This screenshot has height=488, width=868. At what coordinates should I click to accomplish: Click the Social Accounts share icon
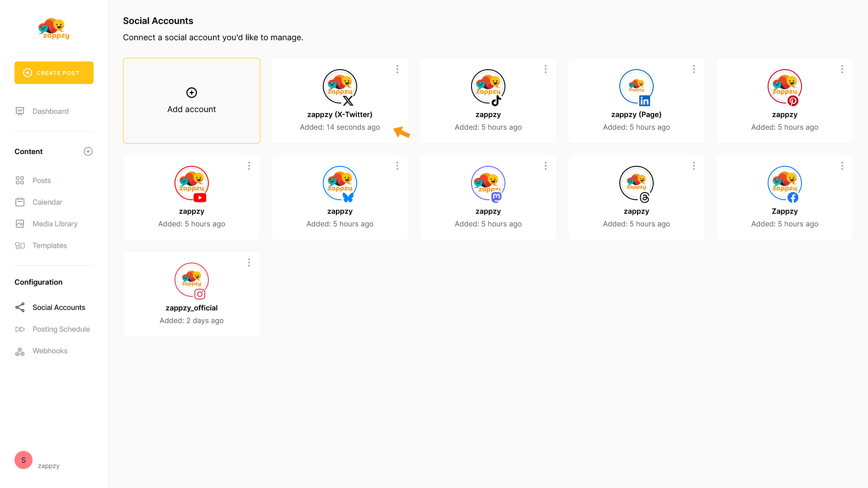click(20, 307)
